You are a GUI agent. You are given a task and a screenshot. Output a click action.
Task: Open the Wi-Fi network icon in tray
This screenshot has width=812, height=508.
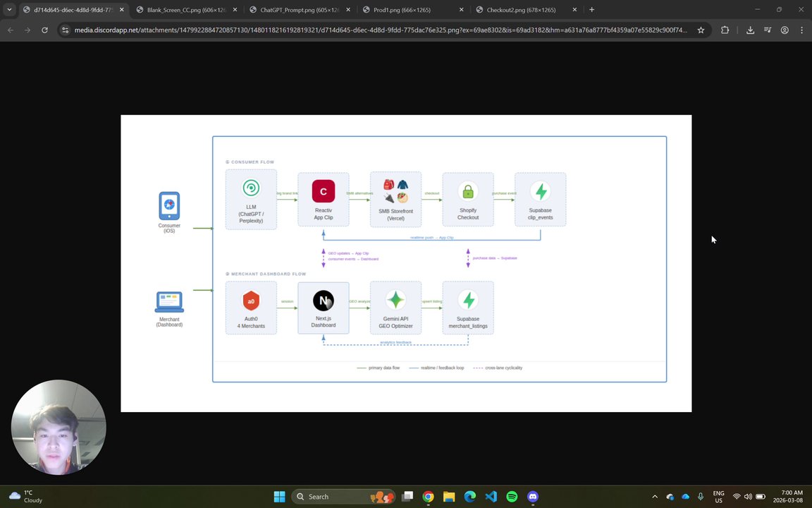click(x=737, y=497)
